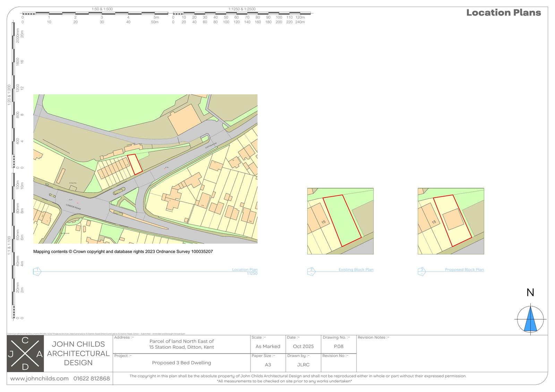
Task: Click the Ordnance Survey copyright text
Action: (x=123, y=252)
